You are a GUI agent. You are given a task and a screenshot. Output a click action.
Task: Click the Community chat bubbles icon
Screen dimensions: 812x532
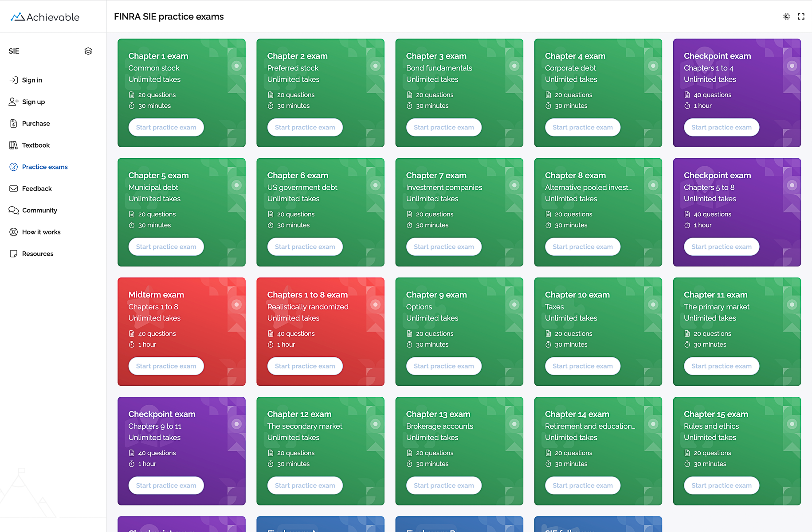click(13, 210)
